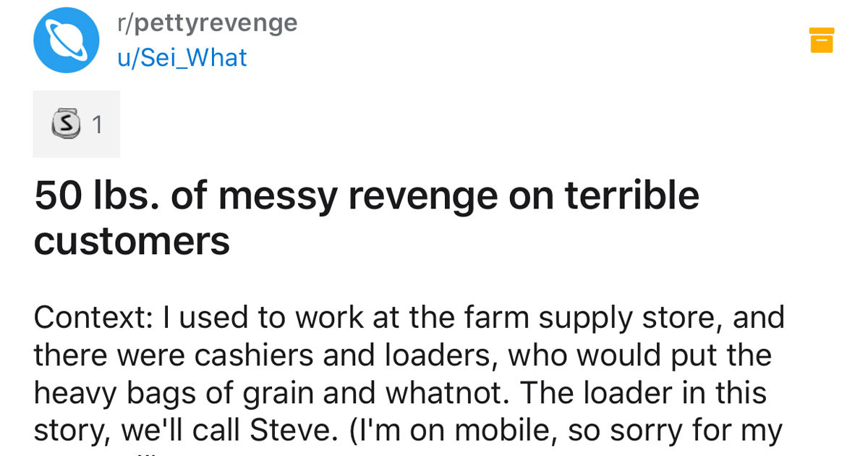
Task: Open the post title about messy revenge
Action: click(x=365, y=217)
